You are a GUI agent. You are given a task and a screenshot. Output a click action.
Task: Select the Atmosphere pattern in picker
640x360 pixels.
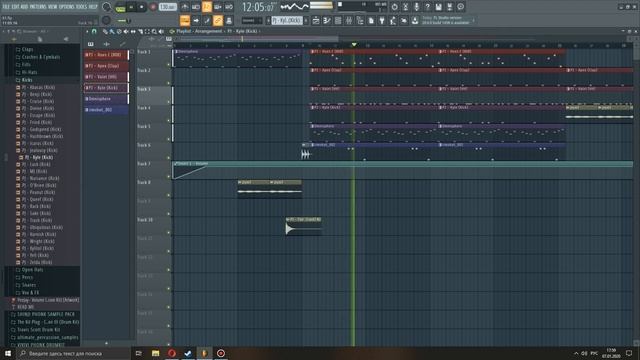click(x=106, y=99)
